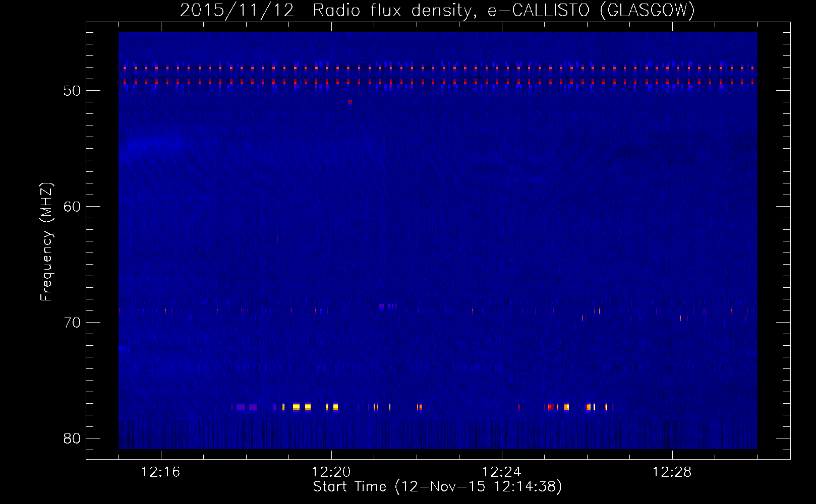816x504 pixels.
Task: Click the 70 frequency tick label
Action: point(72,323)
